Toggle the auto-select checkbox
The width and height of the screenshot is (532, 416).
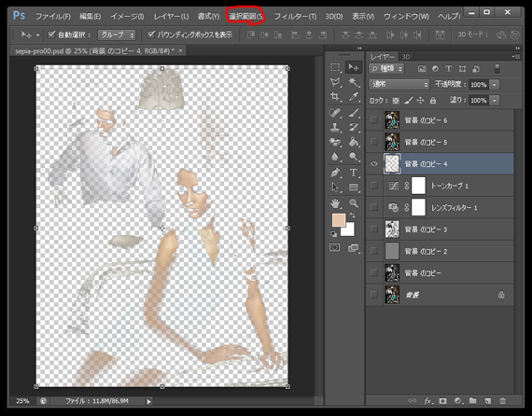51,35
